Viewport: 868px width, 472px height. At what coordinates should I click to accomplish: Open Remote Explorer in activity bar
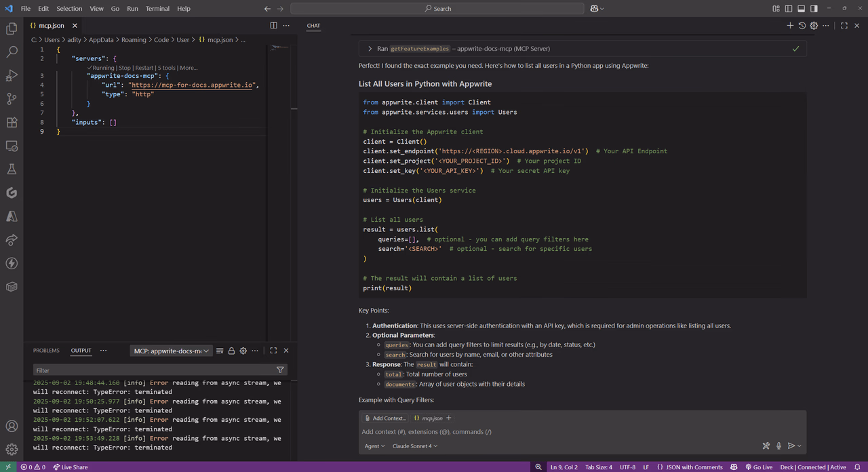12,146
